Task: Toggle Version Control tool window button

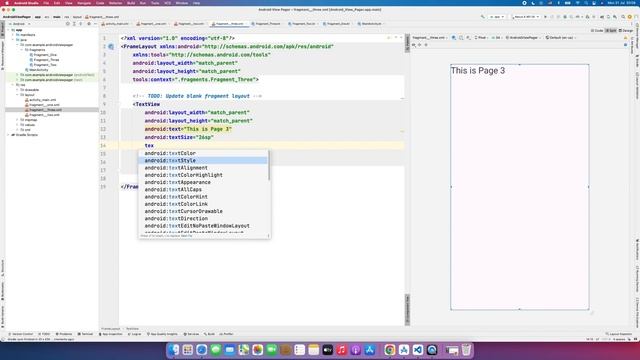Action: click(21, 334)
